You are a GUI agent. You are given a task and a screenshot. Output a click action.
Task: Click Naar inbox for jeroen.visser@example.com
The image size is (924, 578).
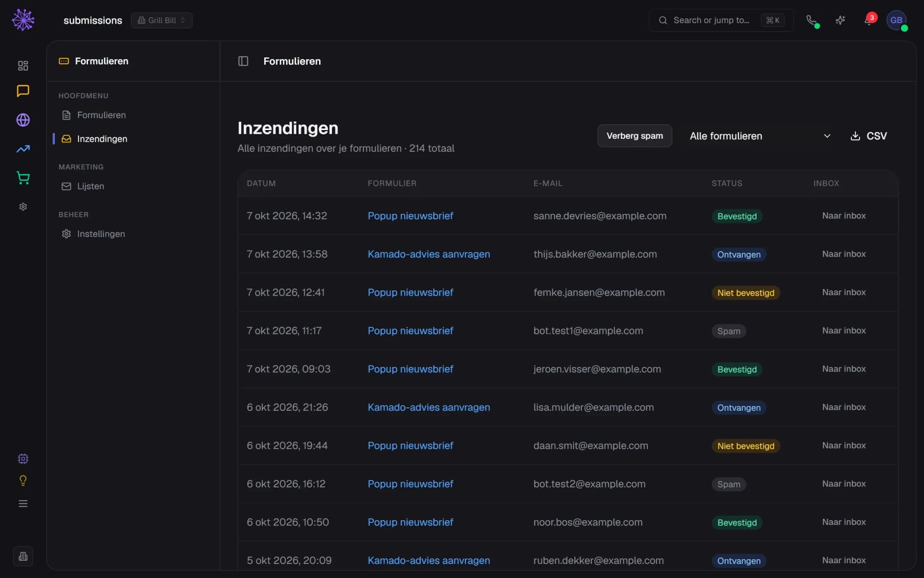[844, 369]
